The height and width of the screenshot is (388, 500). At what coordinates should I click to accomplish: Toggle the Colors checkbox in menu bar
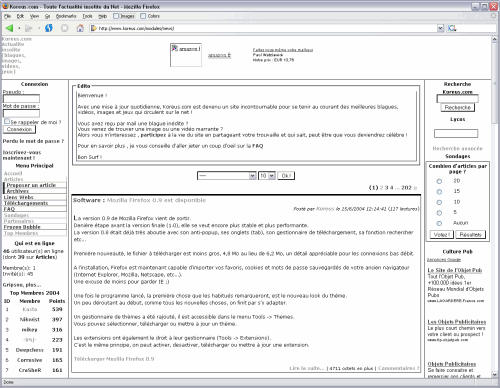(143, 16)
